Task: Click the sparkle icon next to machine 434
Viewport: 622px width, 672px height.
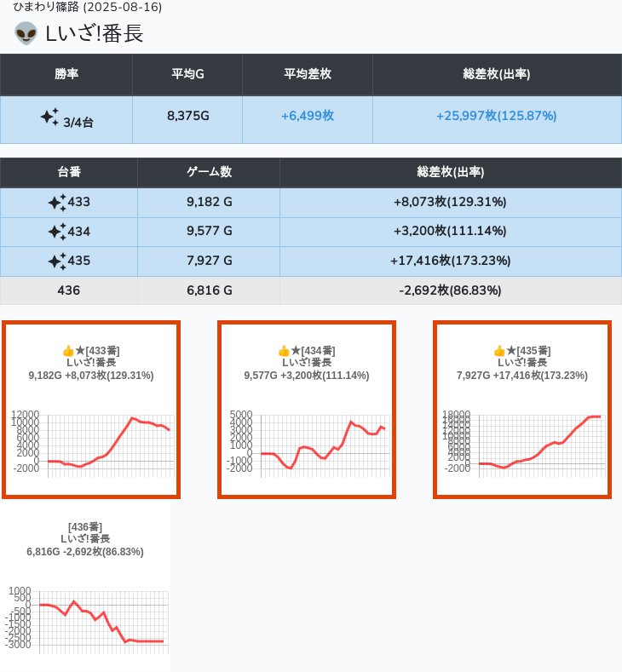Action: (x=56, y=232)
